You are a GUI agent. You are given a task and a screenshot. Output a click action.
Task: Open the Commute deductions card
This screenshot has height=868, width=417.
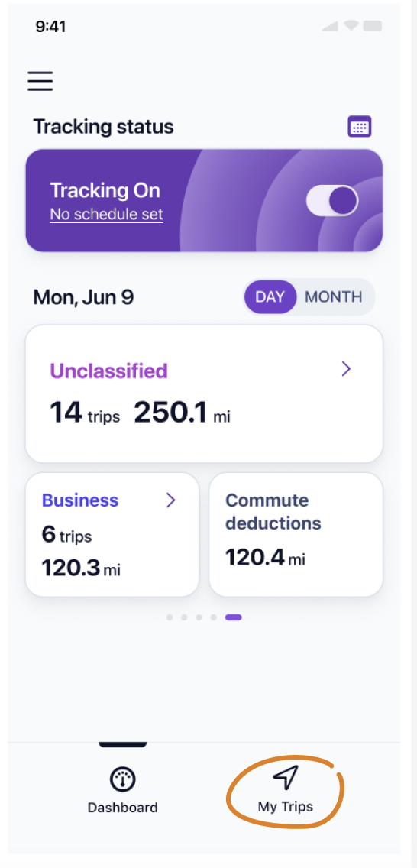click(296, 534)
